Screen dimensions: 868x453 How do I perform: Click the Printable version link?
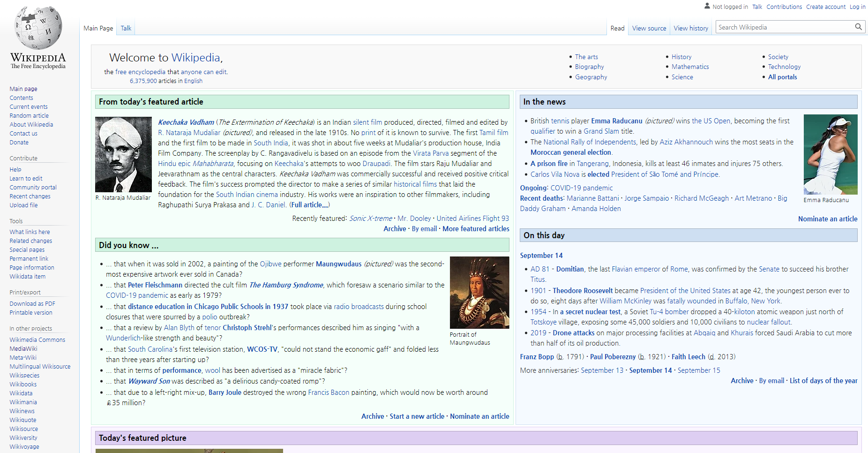[31, 312]
